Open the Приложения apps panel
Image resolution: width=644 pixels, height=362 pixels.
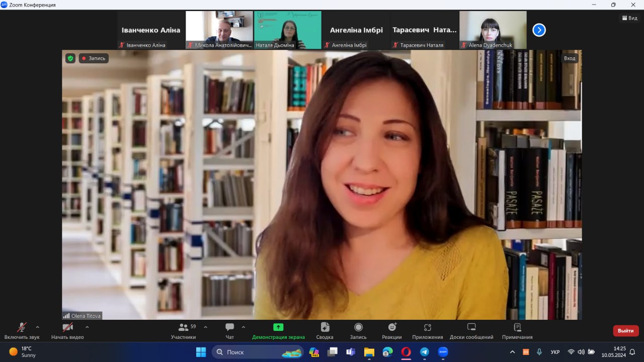(428, 331)
